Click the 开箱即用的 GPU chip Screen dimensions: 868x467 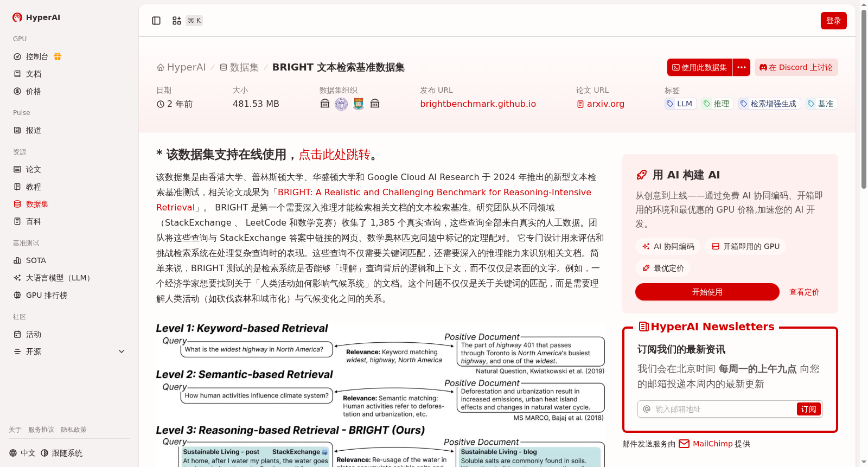click(745, 246)
